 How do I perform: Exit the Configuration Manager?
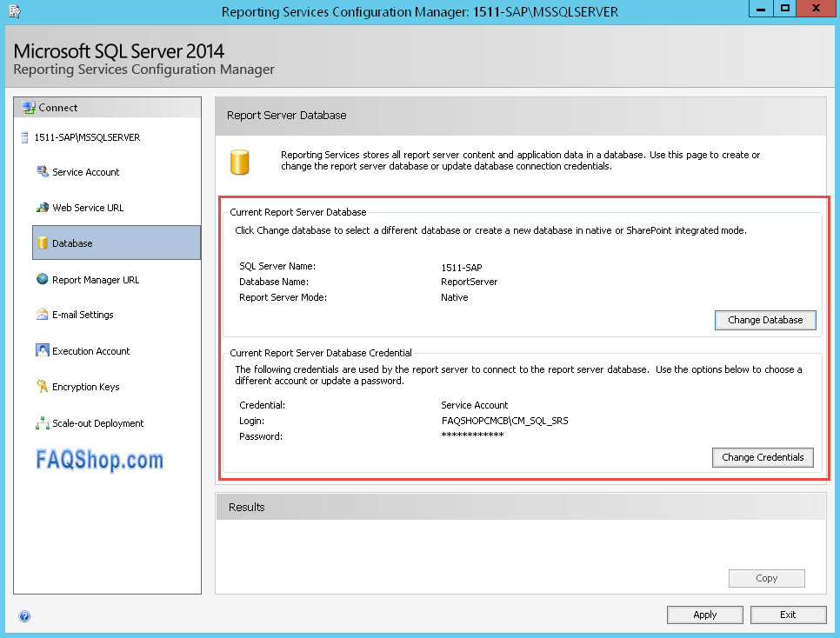tap(788, 615)
